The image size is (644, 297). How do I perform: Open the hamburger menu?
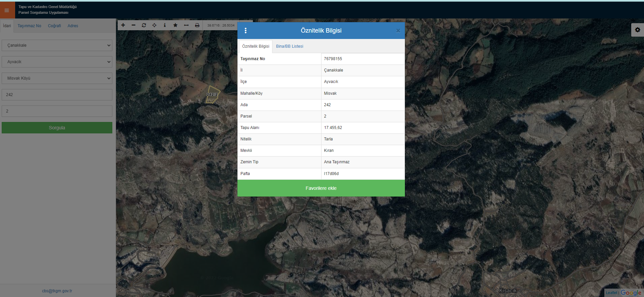pos(7,10)
